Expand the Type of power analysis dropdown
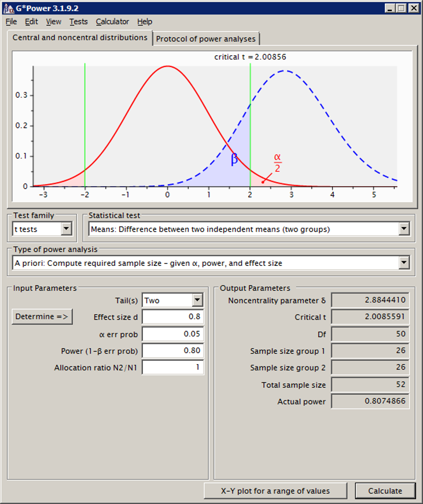Screen dimensions: 423x504 point(404,263)
